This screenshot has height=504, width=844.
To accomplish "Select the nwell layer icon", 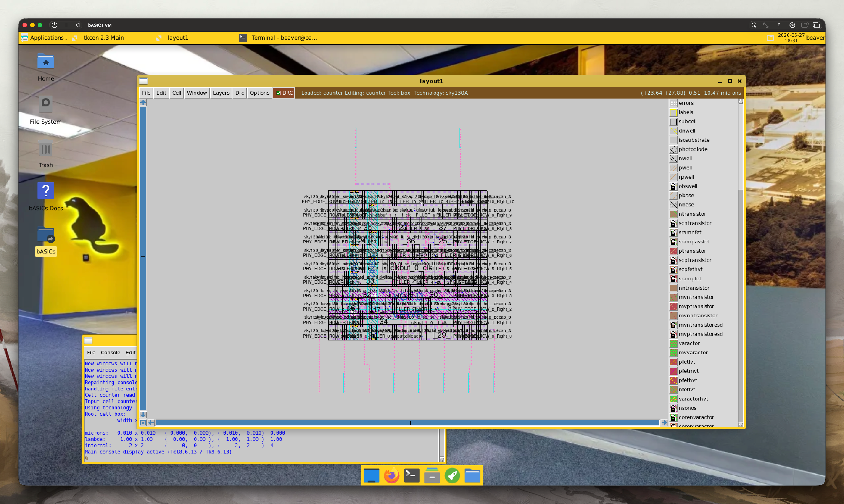I will [673, 158].
